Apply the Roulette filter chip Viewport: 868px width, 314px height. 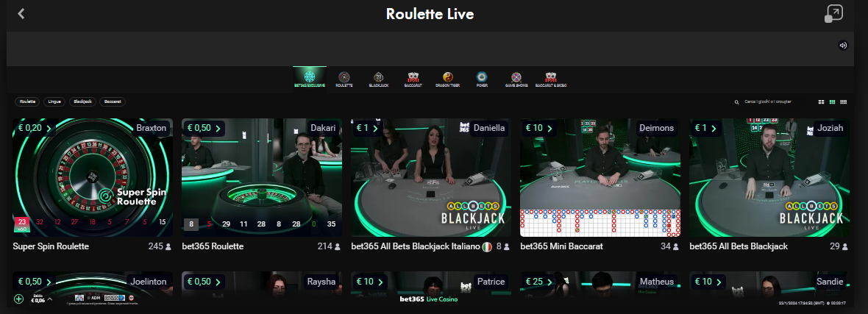point(28,102)
